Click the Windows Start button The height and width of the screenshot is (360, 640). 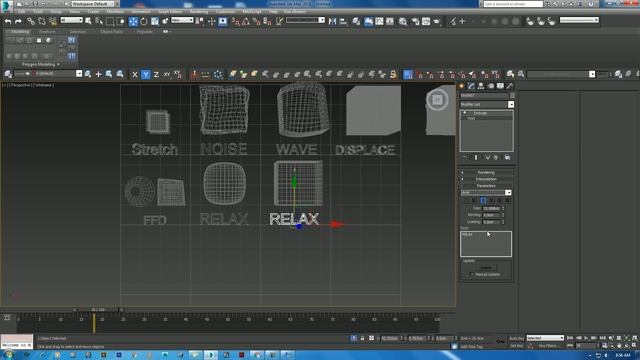(x=8, y=355)
